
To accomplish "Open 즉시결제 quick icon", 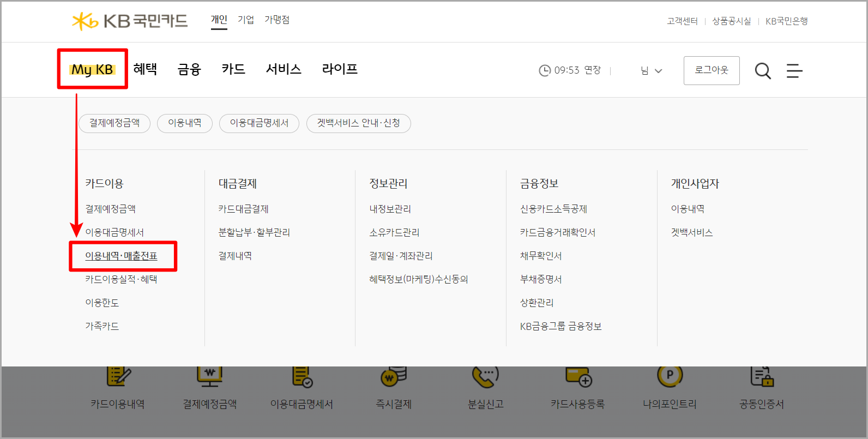I will (394, 376).
